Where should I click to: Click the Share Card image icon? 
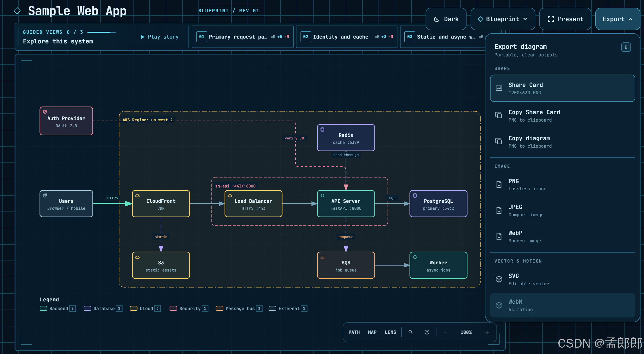tap(499, 88)
